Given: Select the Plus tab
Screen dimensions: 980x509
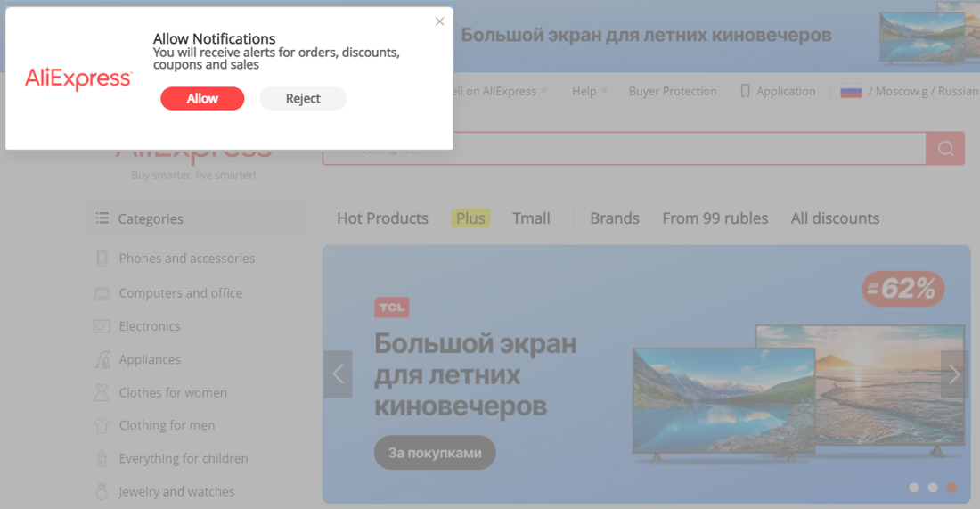Looking at the screenshot, I should (470, 218).
